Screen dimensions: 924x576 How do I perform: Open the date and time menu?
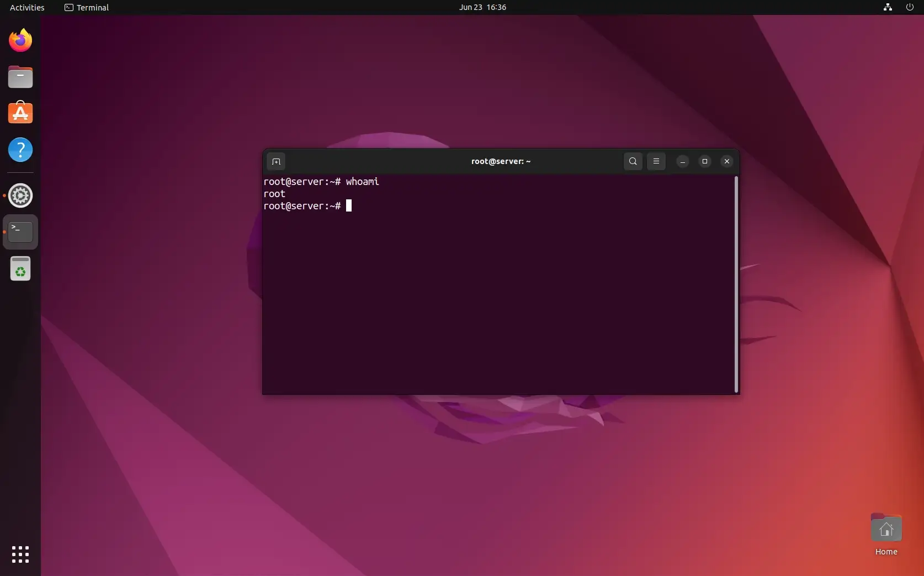(x=482, y=7)
